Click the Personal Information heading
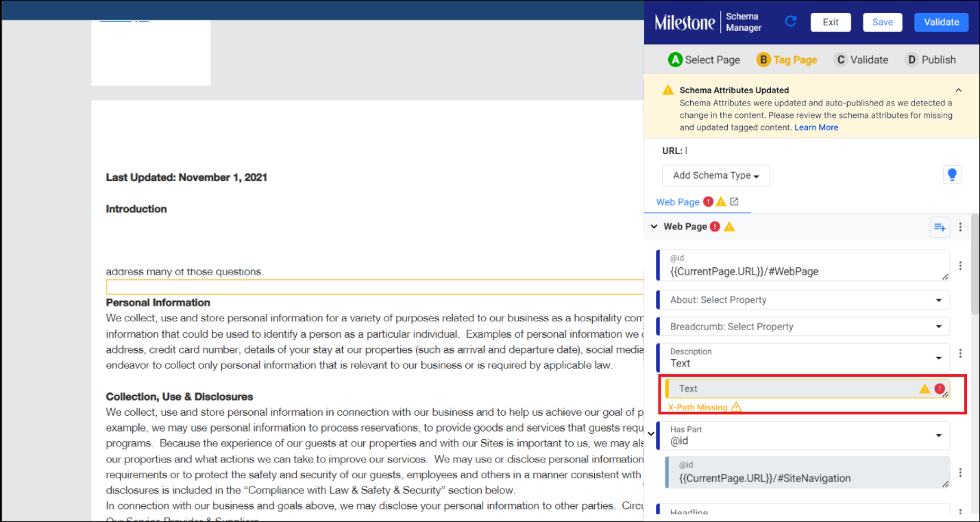 tap(158, 303)
